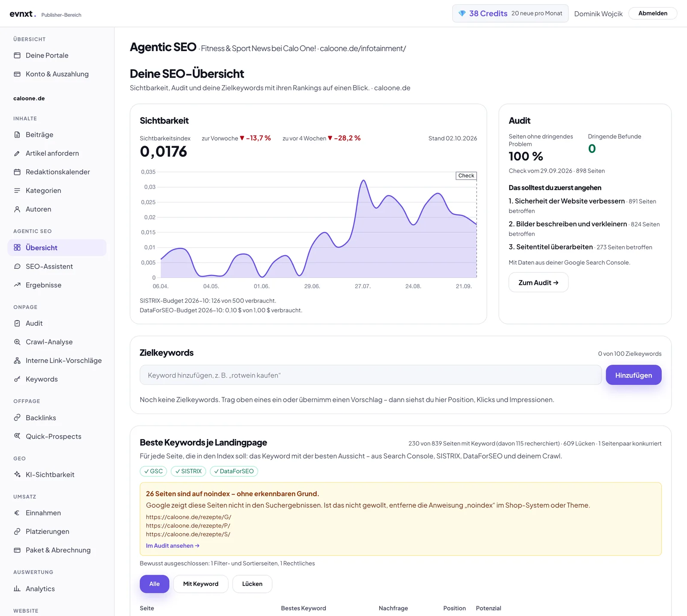Toggle the DataForSEO source chip
Viewport: 687px width, 616px height.
pyautogui.click(x=234, y=471)
